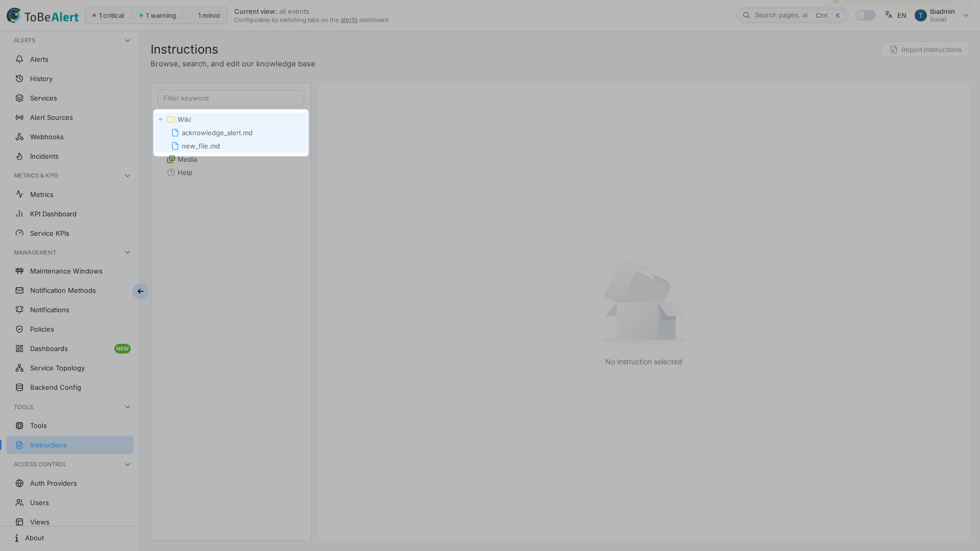980x551 pixels.
Task: Collapse the MANAGEMENT sidebar section
Action: click(x=128, y=253)
